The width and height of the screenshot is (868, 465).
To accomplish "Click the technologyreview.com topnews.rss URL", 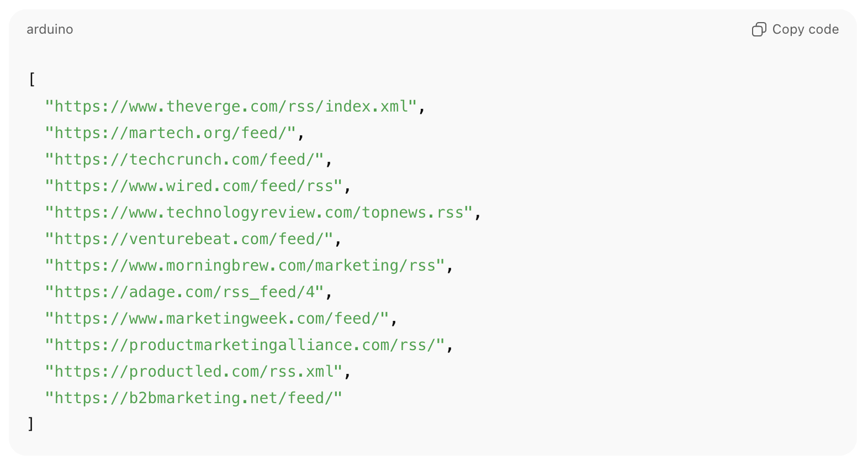I will click(x=259, y=212).
